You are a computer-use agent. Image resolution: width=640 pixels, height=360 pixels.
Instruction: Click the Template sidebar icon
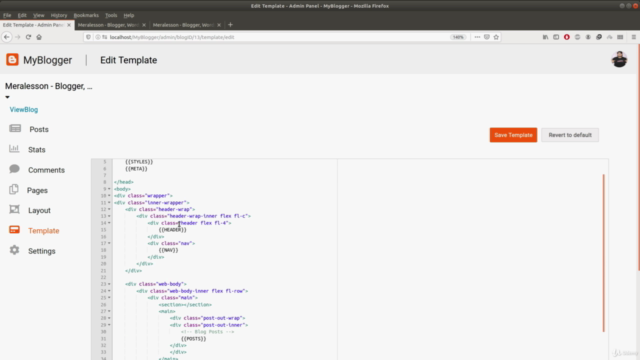[14, 230]
